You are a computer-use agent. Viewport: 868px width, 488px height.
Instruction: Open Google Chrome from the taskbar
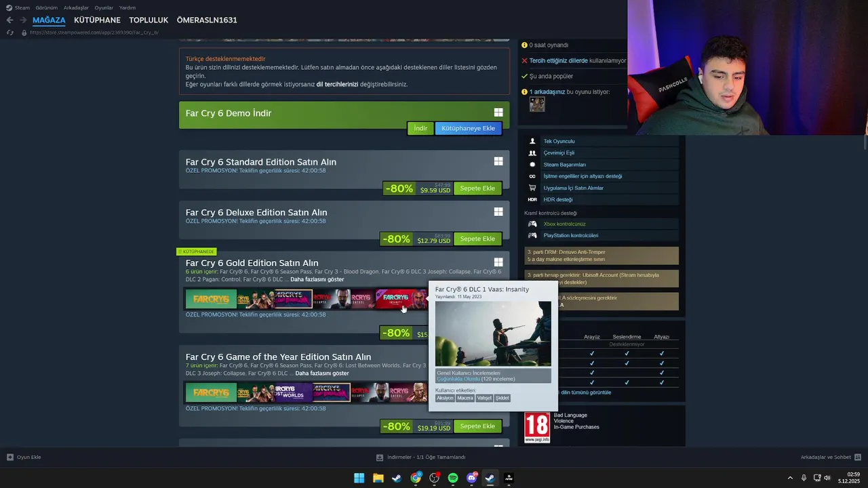[416, 478]
